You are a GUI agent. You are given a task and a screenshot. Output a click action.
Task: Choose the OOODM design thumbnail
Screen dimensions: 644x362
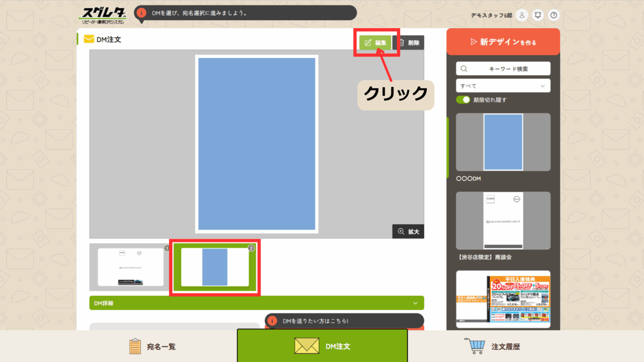tap(503, 142)
